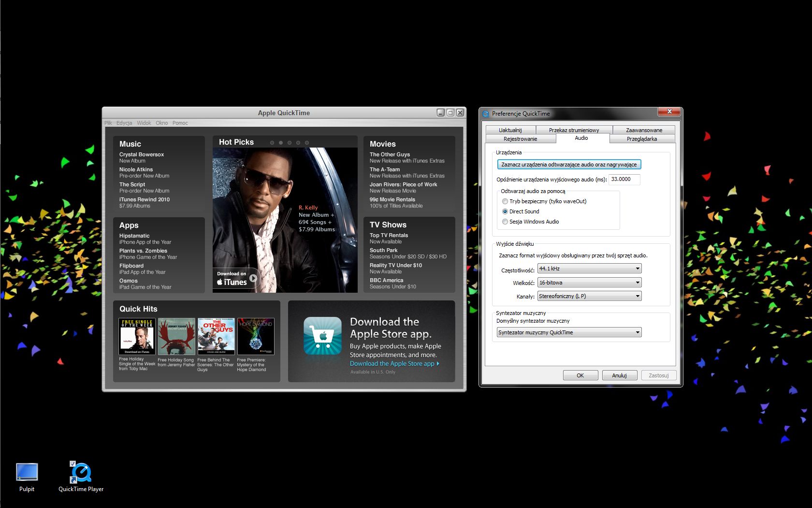This screenshot has width=812, height=508.
Task: Open the Kanały Stereofoniczny dropdown
Action: coord(590,296)
